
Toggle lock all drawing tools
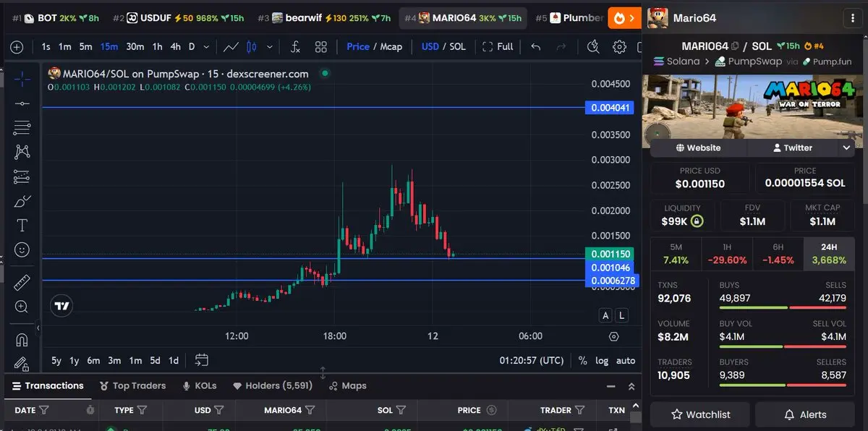coord(22,364)
